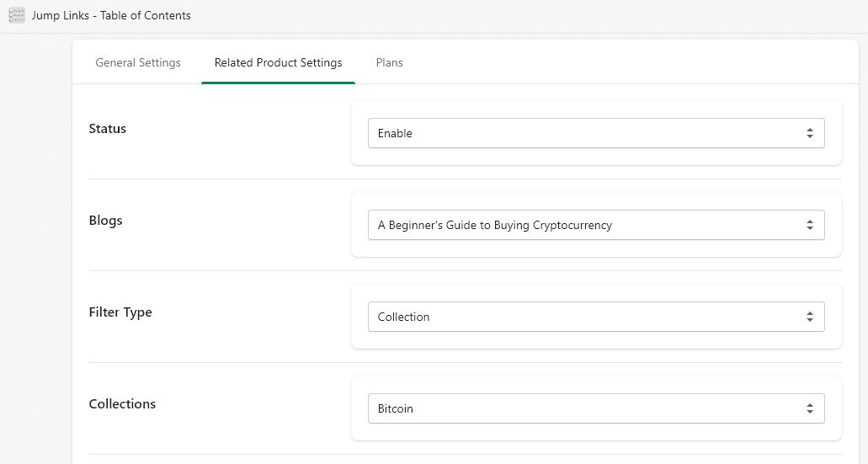The height and width of the screenshot is (464, 868).
Task: Open the Status select box
Action: (596, 133)
